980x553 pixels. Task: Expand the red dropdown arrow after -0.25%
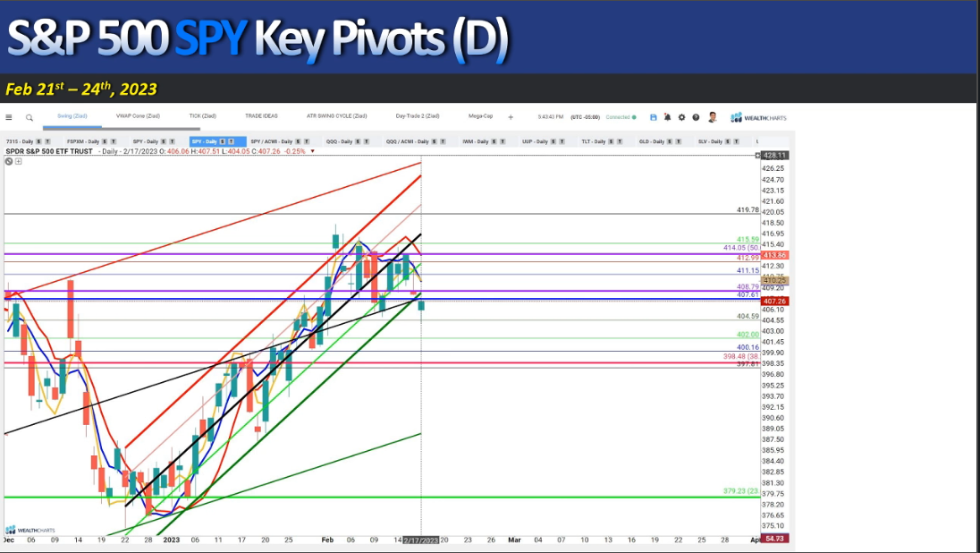click(x=312, y=151)
